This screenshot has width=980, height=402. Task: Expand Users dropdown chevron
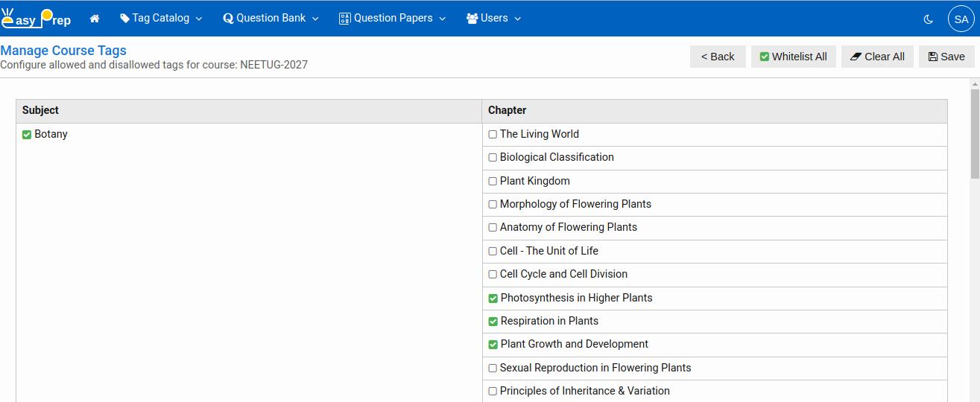518,19
